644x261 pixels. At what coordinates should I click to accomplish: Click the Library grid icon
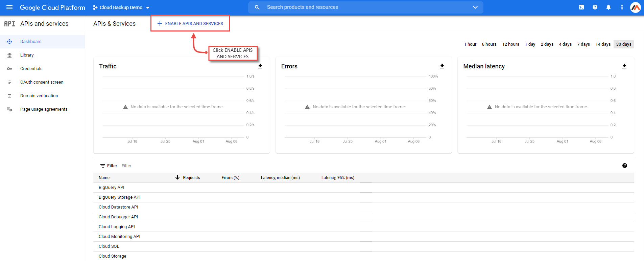9,55
